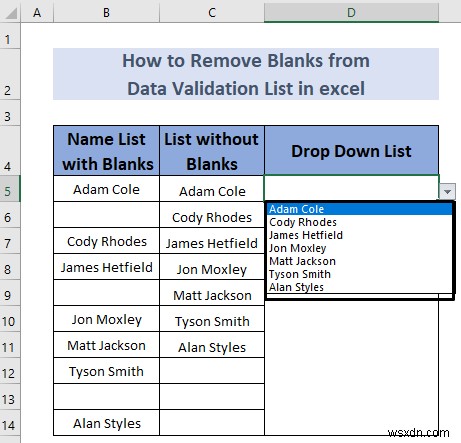Select empty cell C13
461x443 pixels.
tap(212, 397)
